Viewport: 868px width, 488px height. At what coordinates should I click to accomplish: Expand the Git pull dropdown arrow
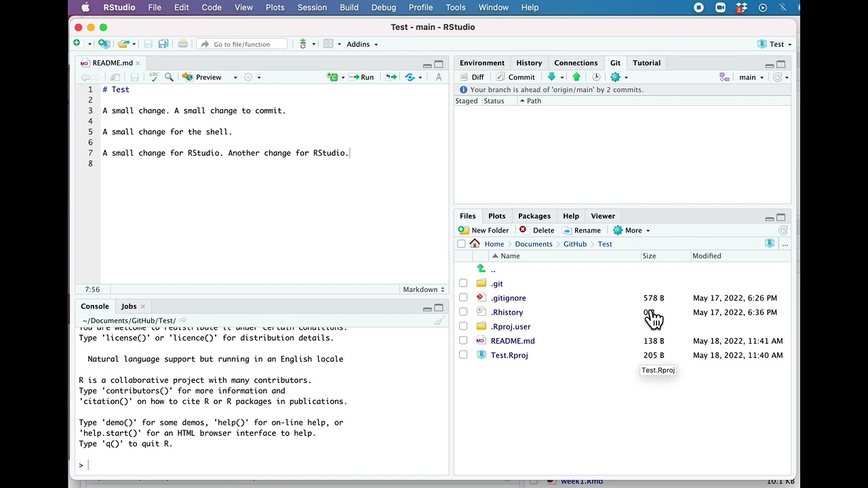[x=561, y=77]
